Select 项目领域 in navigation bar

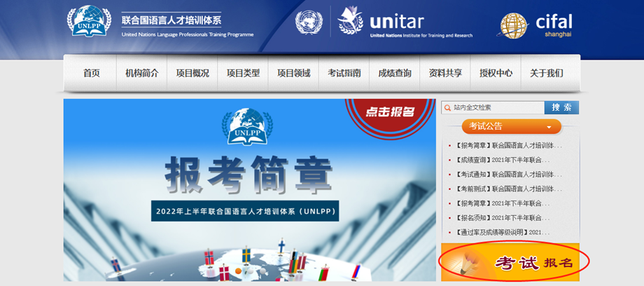294,73
